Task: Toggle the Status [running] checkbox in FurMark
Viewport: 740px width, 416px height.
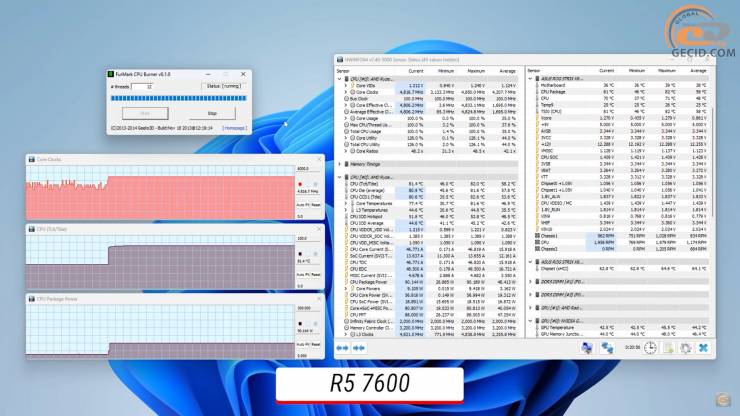Action: click(224, 86)
